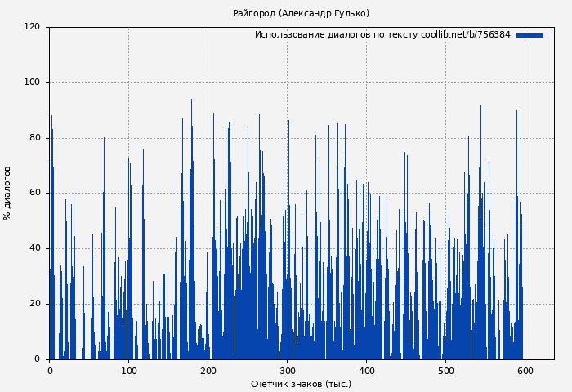Click the chart title "Райгород (Александр Гулько)"

pos(301,13)
